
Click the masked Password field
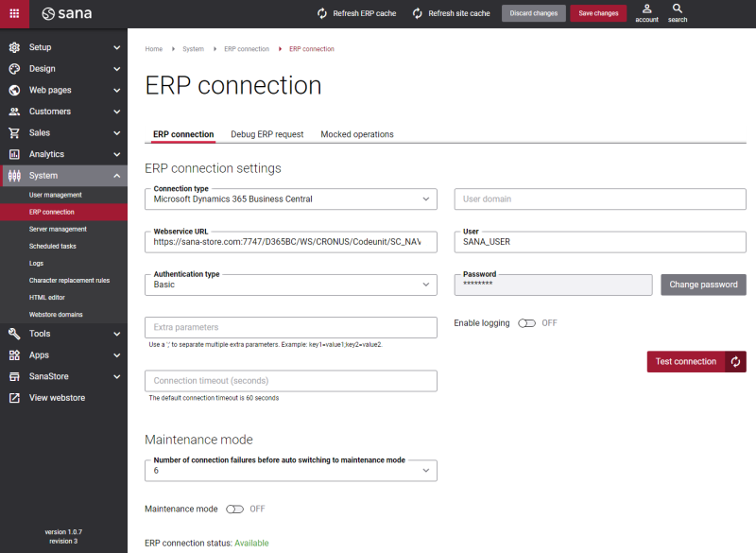[553, 285]
